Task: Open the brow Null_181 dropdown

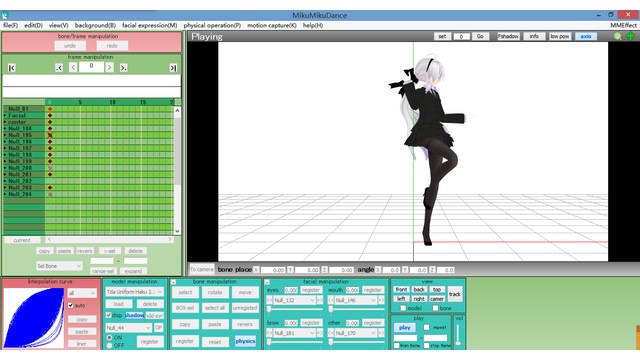Action: click(x=294, y=333)
